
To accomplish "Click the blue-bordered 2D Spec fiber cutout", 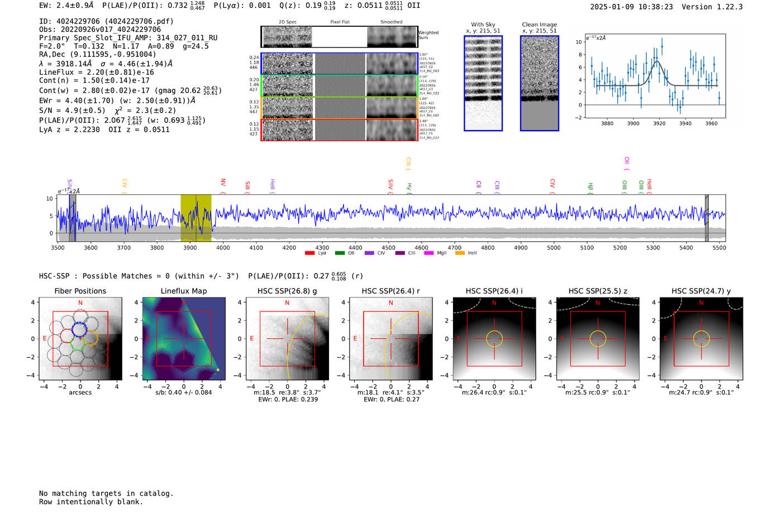I will click(x=288, y=64).
